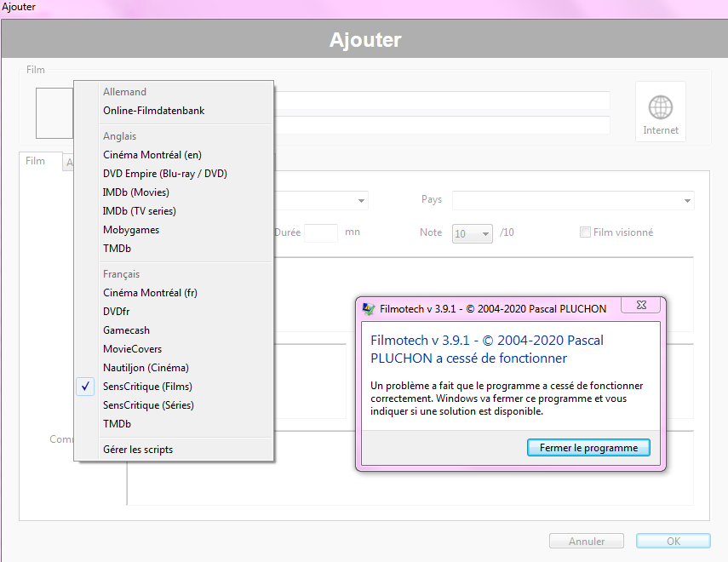Click the empty film poster thumbnail
The image size is (728, 562).
[54, 113]
